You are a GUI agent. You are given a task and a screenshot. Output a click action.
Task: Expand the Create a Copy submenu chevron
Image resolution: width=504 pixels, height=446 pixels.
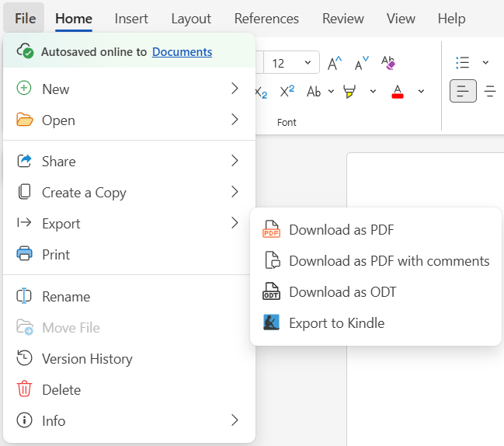[235, 192]
